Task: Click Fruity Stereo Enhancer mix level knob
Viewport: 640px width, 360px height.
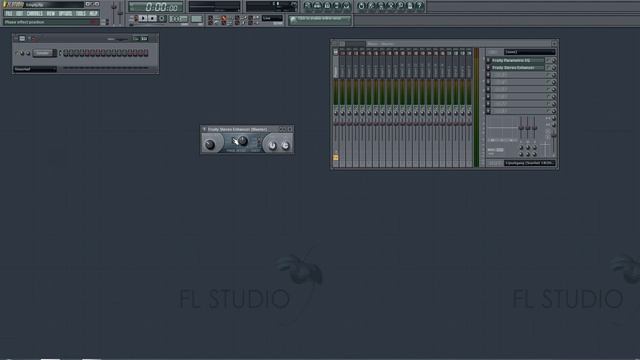Action: click(554, 68)
